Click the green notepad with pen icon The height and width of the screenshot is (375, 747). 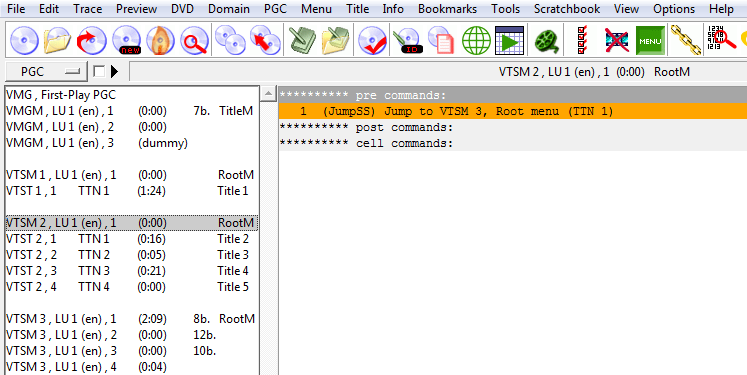(303, 41)
